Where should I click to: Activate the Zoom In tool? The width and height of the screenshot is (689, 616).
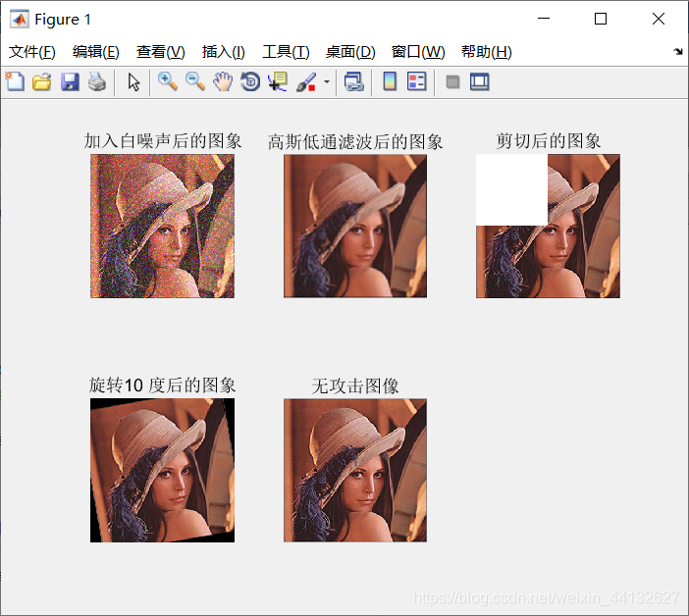168,81
